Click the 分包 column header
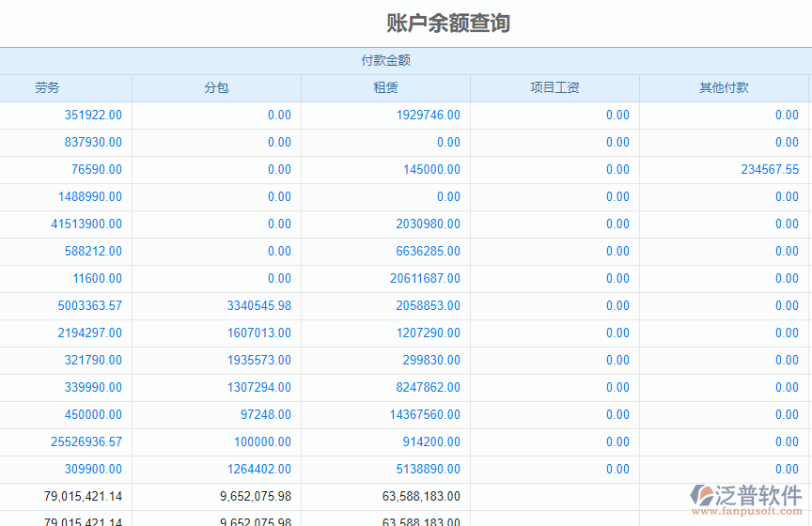This screenshot has width=812, height=526. click(216, 88)
